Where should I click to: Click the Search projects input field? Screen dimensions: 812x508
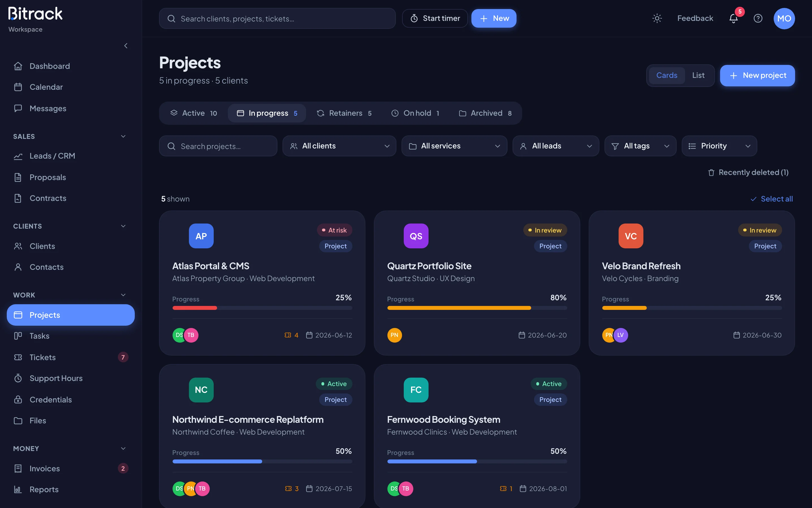(218, 146)
